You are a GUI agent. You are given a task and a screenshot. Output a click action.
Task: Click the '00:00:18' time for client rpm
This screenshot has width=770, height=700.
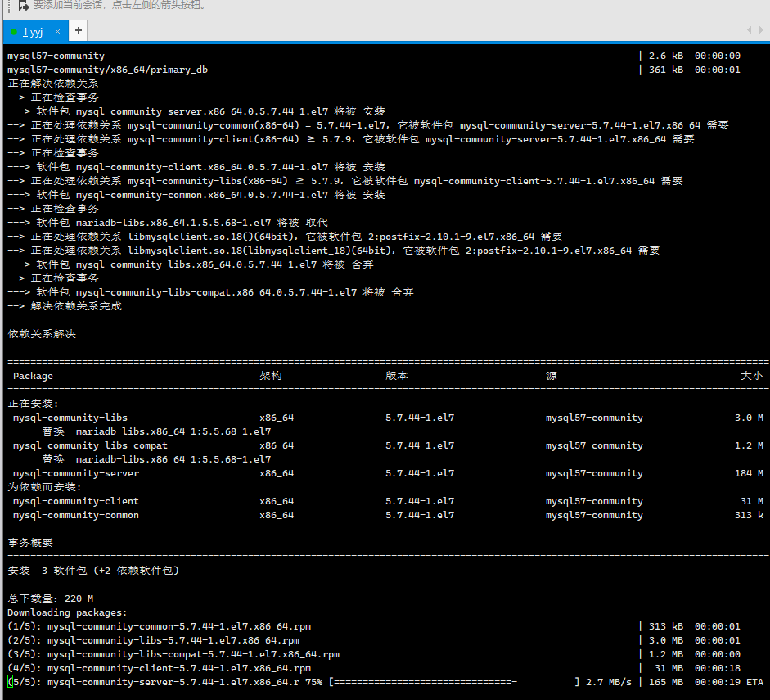coord(717,669)
